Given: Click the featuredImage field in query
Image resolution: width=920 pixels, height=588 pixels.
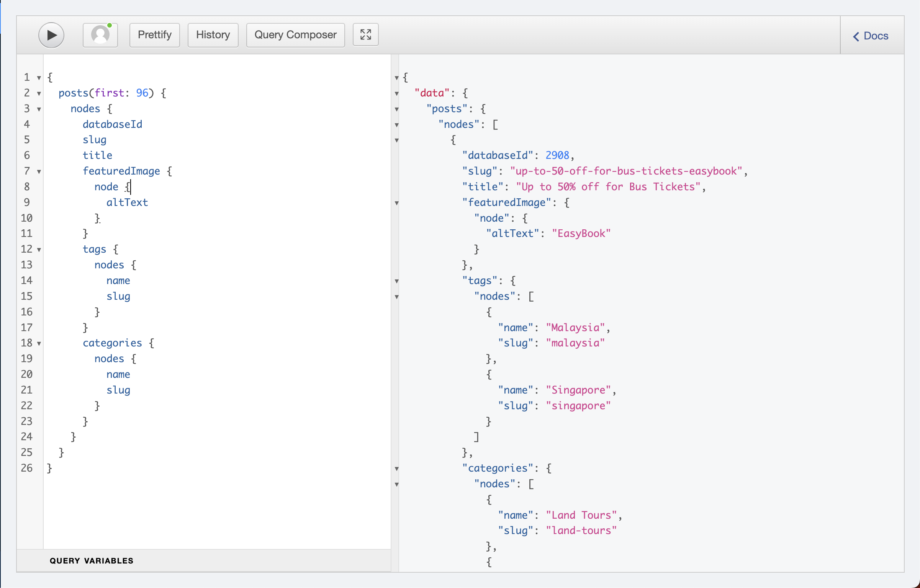Looking at the screenshot, I should 121,171.
